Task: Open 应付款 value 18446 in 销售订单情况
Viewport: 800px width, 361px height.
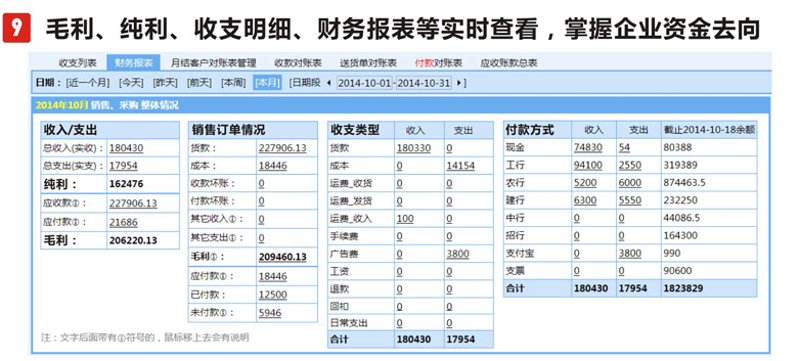Action: (272, 276)
